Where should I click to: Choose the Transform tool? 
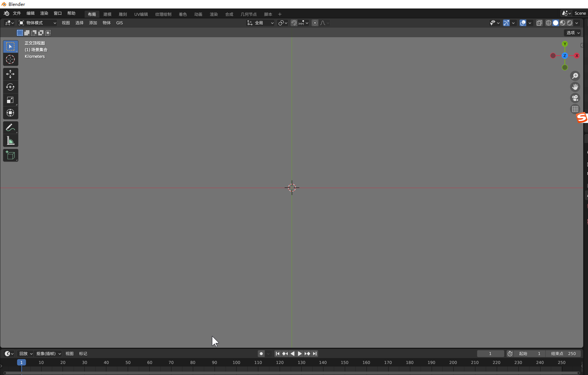10,113
